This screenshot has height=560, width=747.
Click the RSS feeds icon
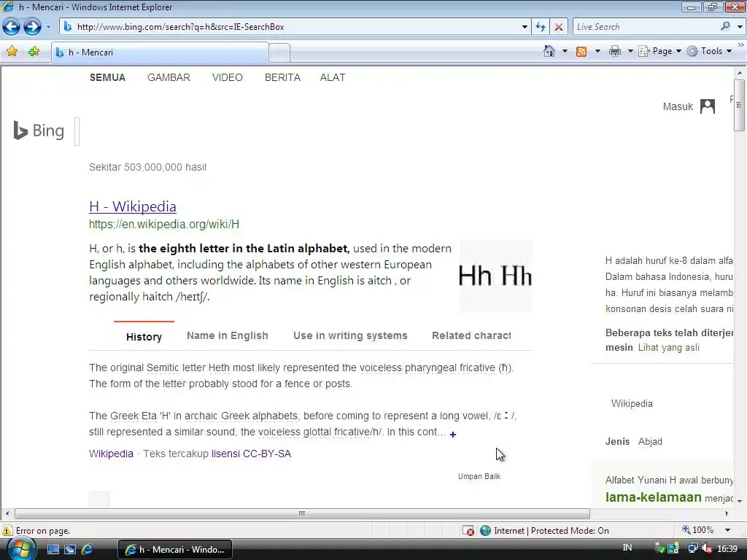tap(581, 52)
